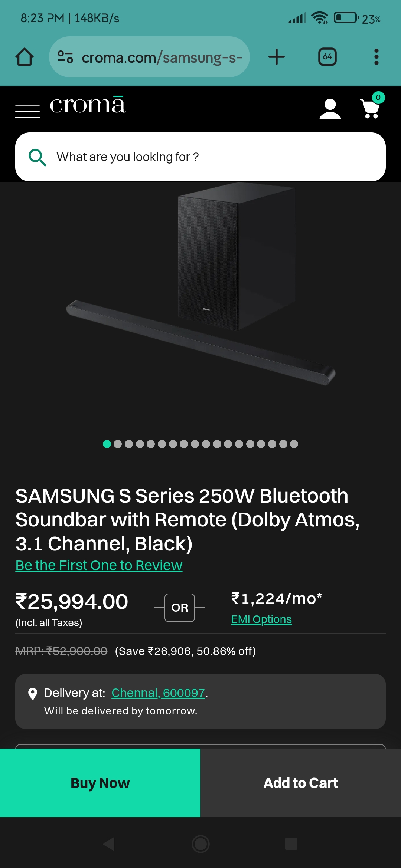Tap the croma.com address bar URL
This screenshot has height=868, width=401.
pos(162,57)
